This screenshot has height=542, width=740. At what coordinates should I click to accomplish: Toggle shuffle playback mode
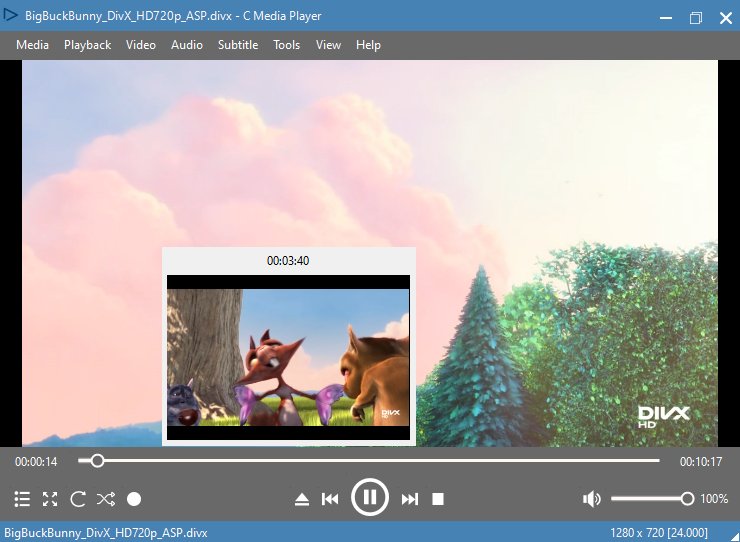pyautogui.click(x=106, y=498)
